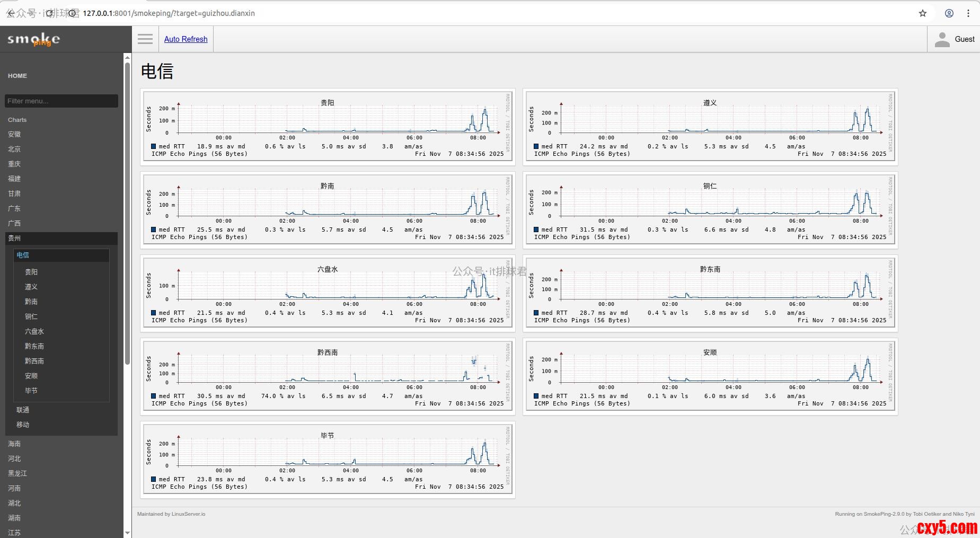
Task: Select 电信 in the sidebar tree
Action: point(23,255)
